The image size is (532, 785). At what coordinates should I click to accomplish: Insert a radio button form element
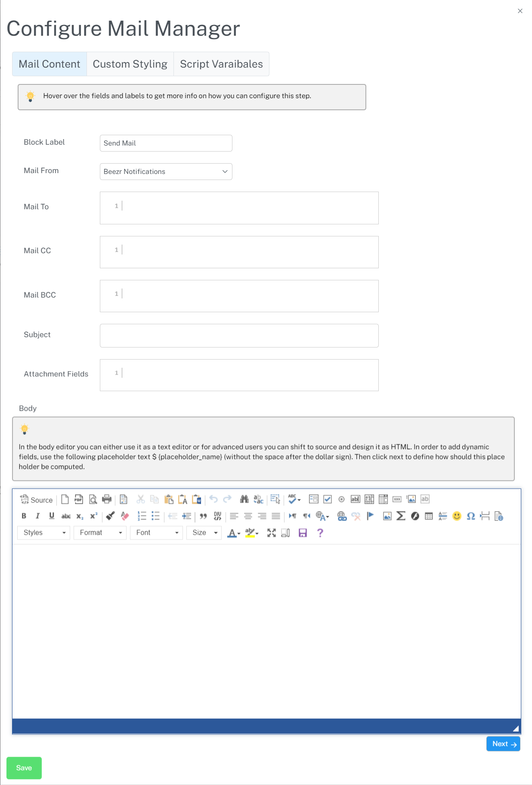click(x=341, y=500)
